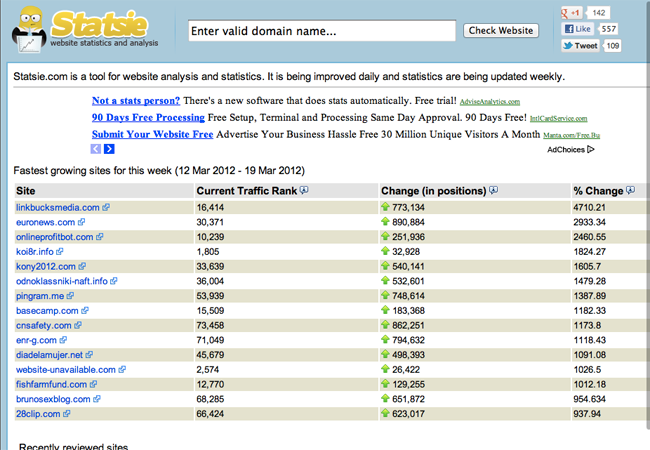This screenshot has height=450, width=650.
Task: Open the basecamp.com site link
Action: click(46, 311)
